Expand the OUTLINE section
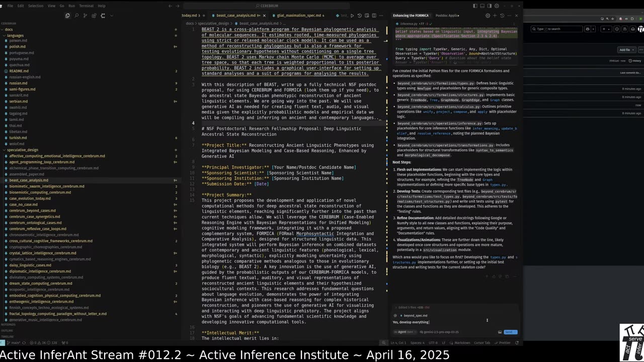This screenshot has height=362, width=644. (x=7, y=330)
